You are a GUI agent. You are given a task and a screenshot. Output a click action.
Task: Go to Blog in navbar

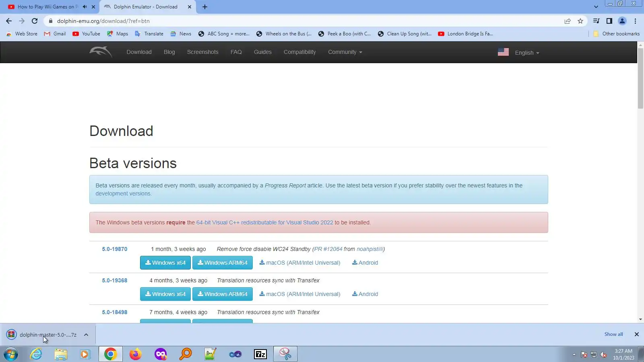[x=169, y=52]
